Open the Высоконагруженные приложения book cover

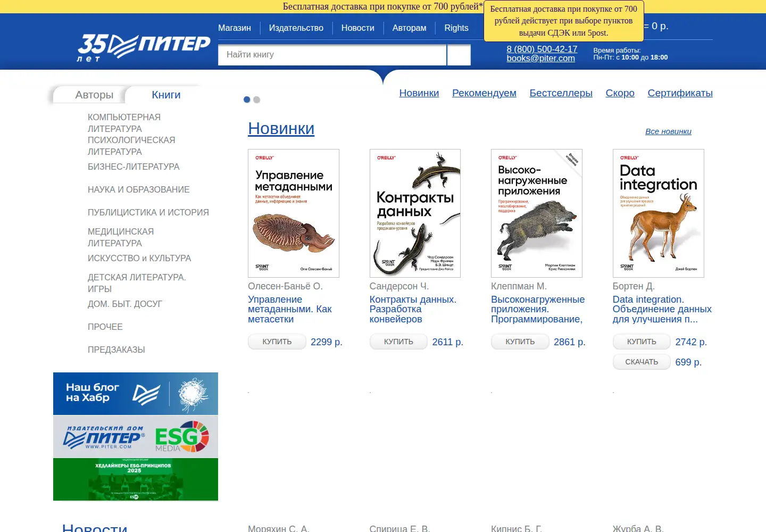click(x=537, y=213)
